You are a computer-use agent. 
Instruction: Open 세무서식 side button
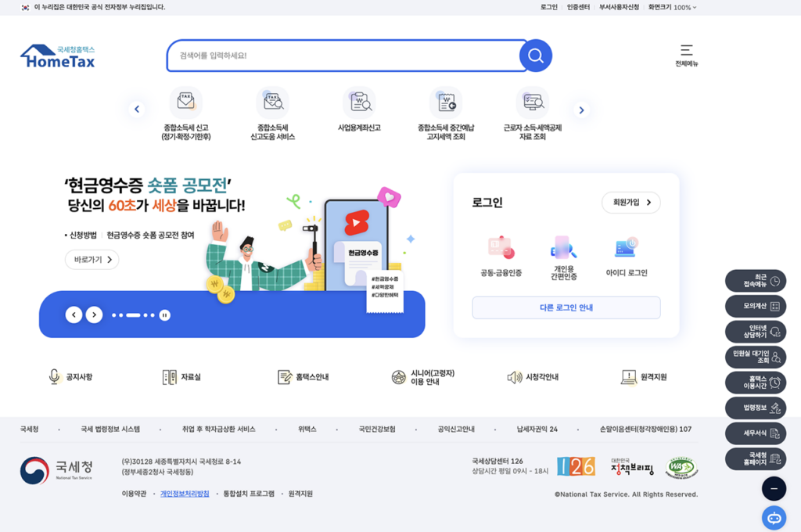[756, 433]
